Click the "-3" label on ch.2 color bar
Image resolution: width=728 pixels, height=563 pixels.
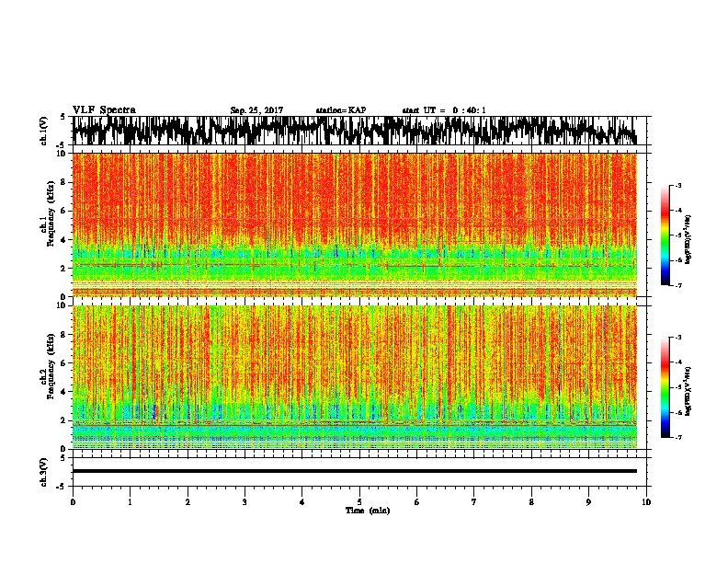pyautogui.click(x=677, y=338)
